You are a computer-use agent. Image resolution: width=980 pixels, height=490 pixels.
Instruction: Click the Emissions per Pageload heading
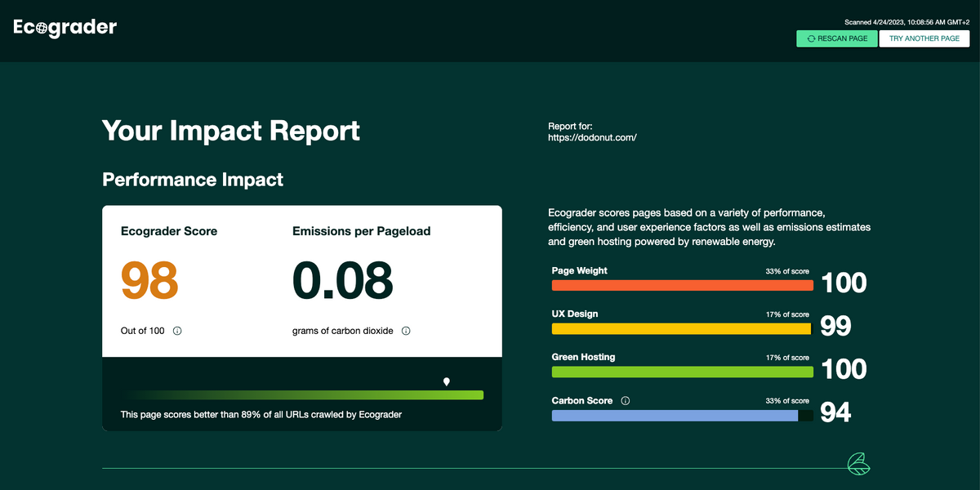pyautogui.click(x=362, y=231)
